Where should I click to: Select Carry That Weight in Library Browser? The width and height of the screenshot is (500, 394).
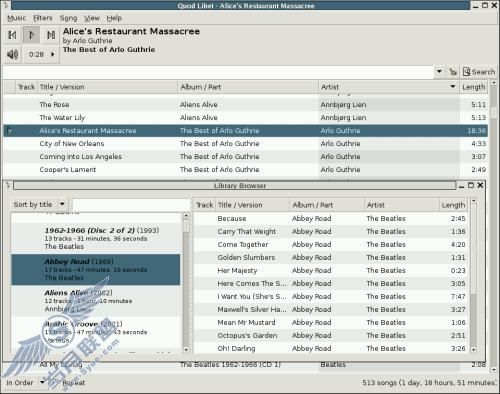point(331,232)
